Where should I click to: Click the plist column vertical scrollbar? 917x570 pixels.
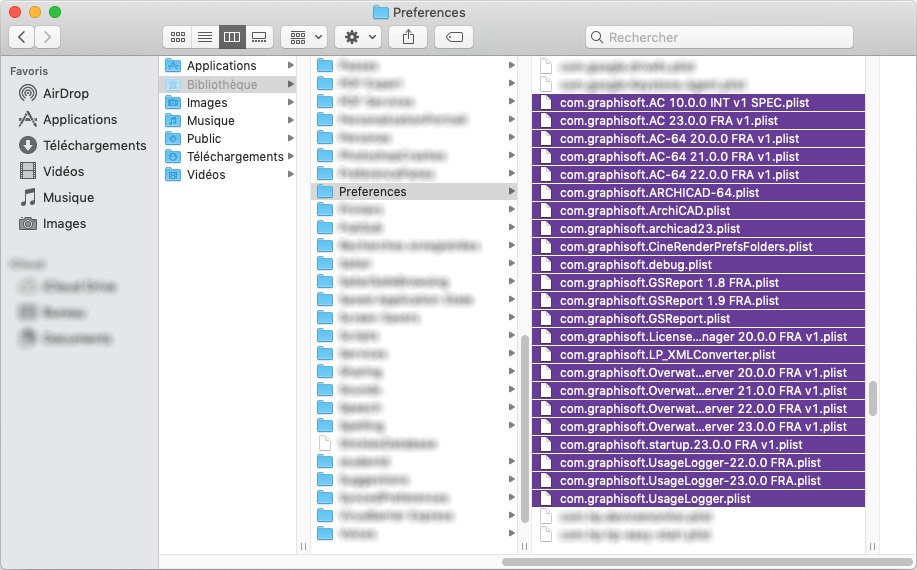point(873,399)
